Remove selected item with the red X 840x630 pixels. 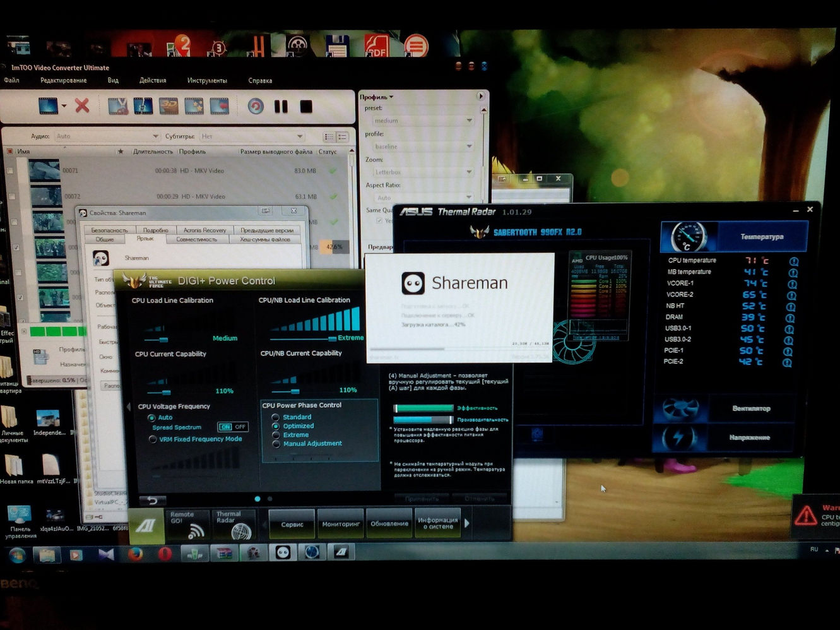(82, 105)
